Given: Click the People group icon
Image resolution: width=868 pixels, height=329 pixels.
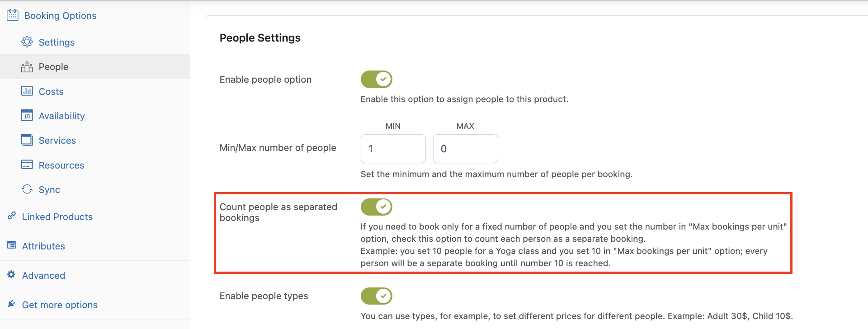Looking at the screenshot, I should tap(27, 67).
